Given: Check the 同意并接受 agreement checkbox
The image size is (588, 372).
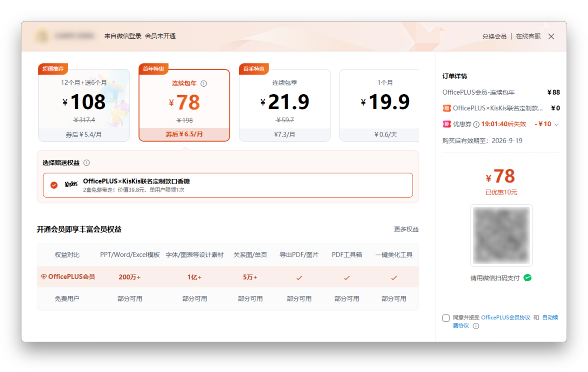Looking at the screenshot, I should (446, 318).
